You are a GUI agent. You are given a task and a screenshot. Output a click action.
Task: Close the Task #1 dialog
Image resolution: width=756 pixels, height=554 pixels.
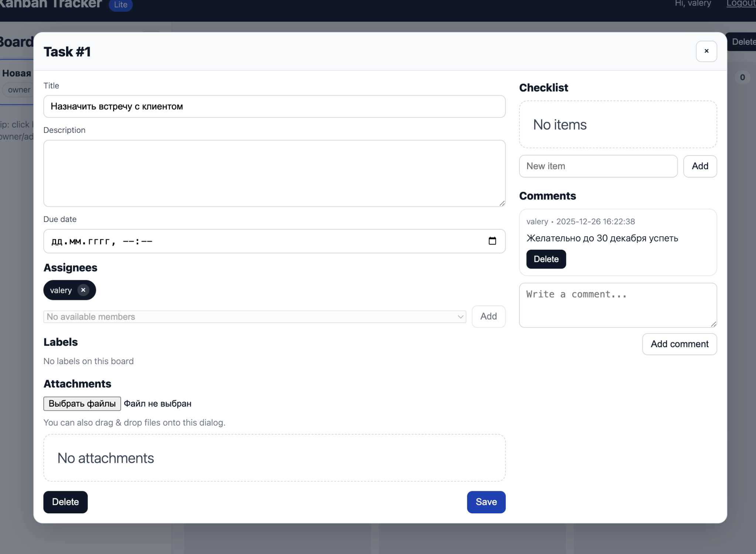point(705,51)
